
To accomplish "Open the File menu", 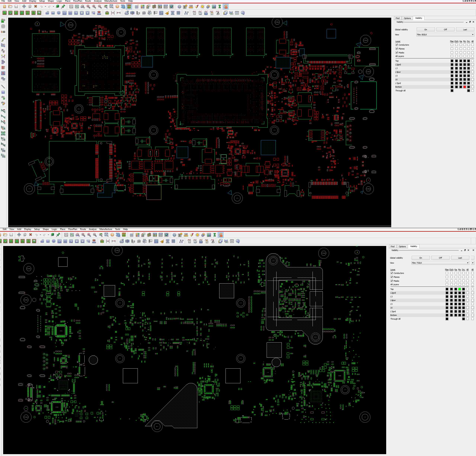I will tap(3, 1).
